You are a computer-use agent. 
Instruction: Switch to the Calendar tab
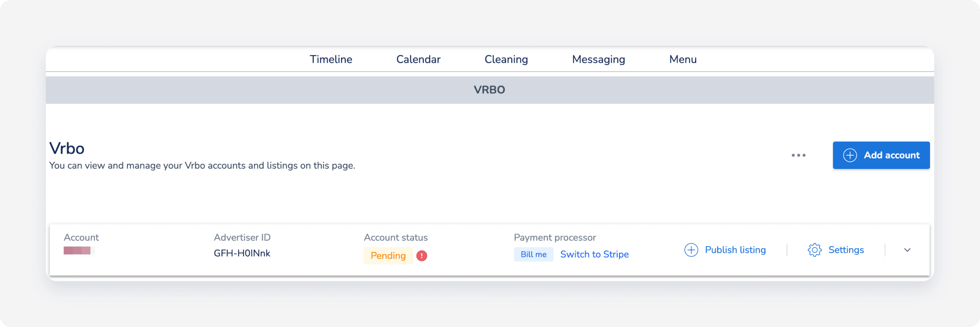[x=418, y=59]
